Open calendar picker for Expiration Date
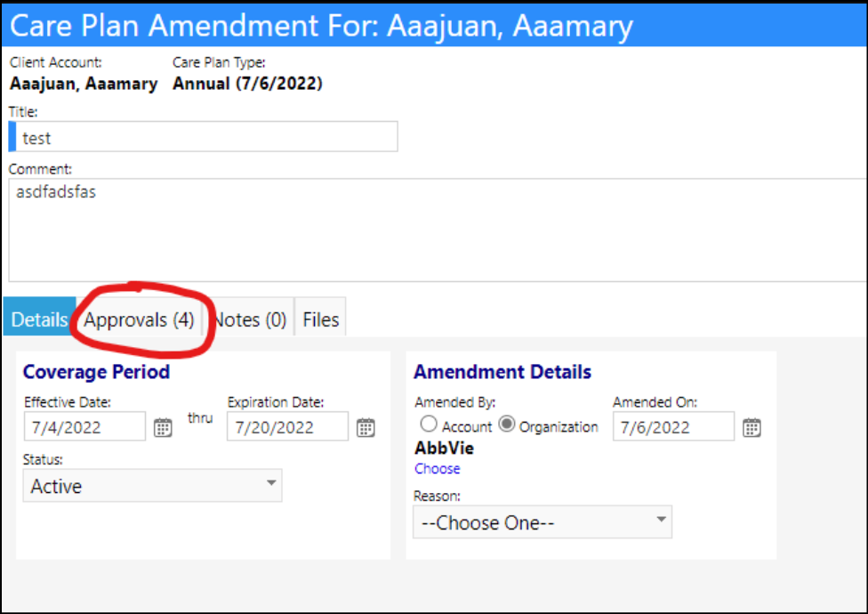Screen dimensions: 868x614 (366, 427)
